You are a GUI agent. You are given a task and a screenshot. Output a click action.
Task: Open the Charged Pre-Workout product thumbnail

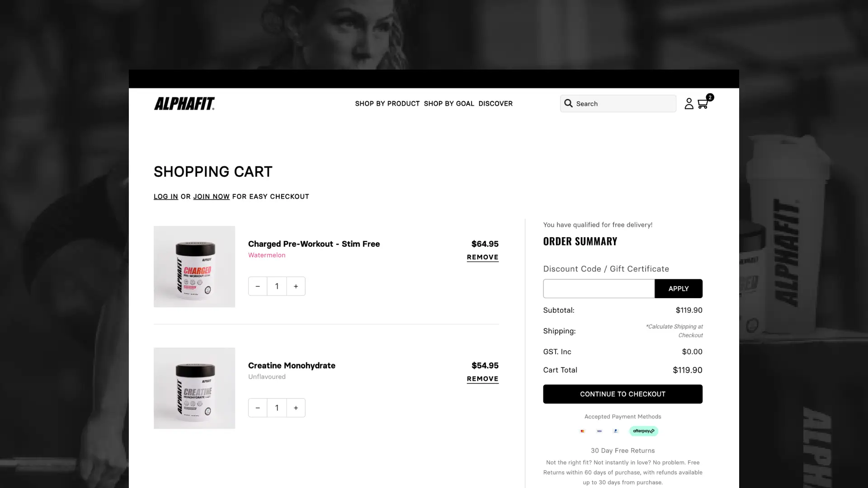pyautogui.click(x=194, y=267)
